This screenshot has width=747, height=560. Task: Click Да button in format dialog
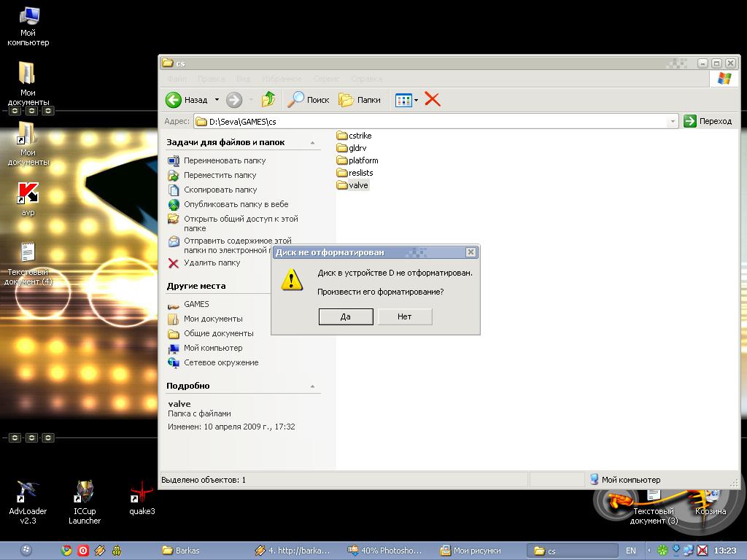point(346,316)
